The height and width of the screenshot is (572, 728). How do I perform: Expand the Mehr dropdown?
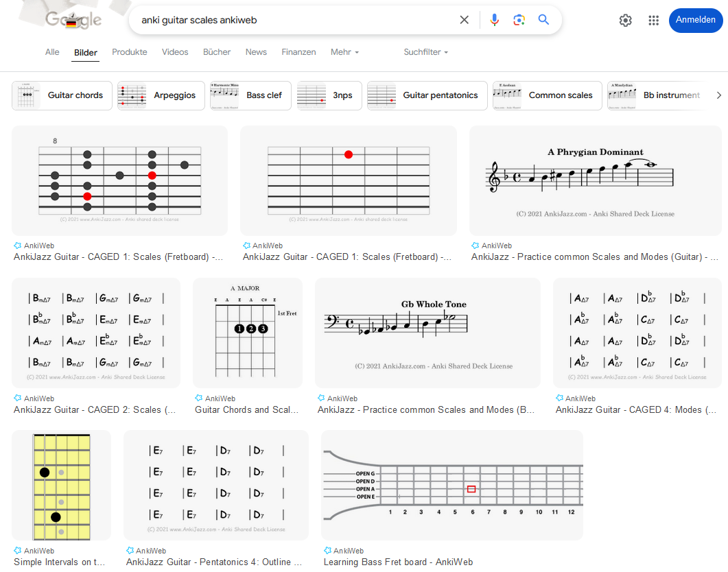coord(344,52)
